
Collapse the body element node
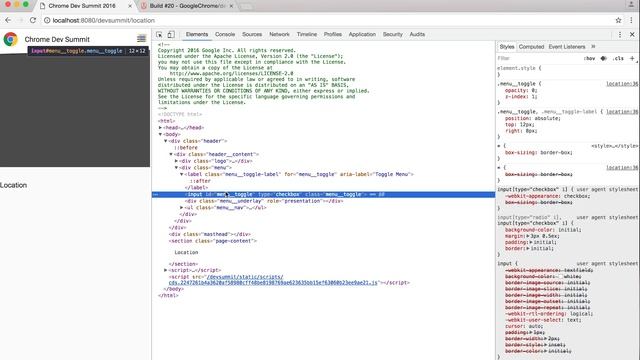tap(160, 134)
